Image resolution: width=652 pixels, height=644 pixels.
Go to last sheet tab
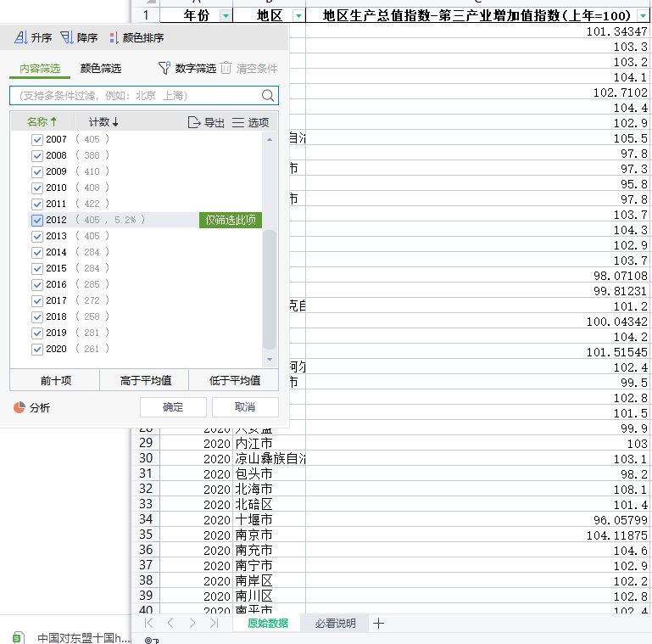click(214, 623)
